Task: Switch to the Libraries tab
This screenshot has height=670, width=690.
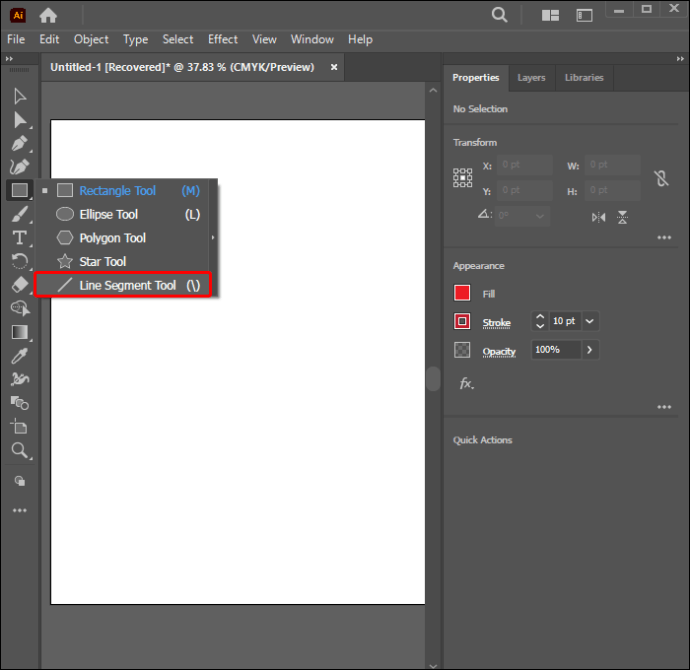Action: [x=584, y=78]
